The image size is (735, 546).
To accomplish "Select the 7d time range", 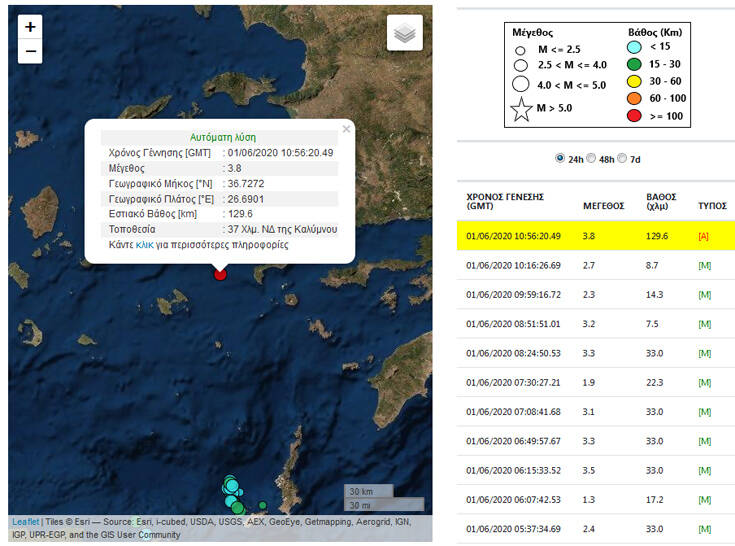I will [x=623, y=158].
